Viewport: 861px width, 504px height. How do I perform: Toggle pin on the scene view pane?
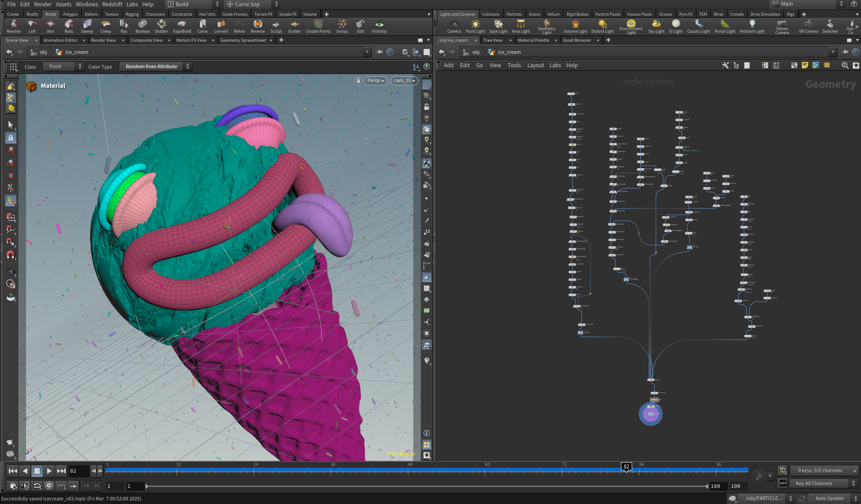pyautogui.click(x=380, y=52)
